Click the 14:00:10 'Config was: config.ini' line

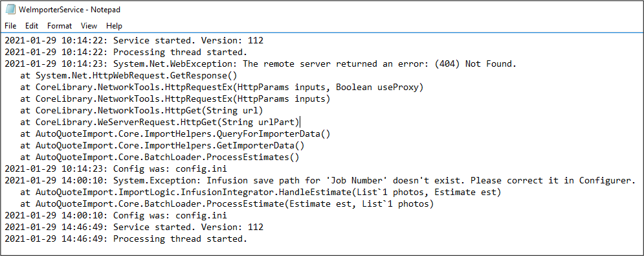[x=116, y=216]
